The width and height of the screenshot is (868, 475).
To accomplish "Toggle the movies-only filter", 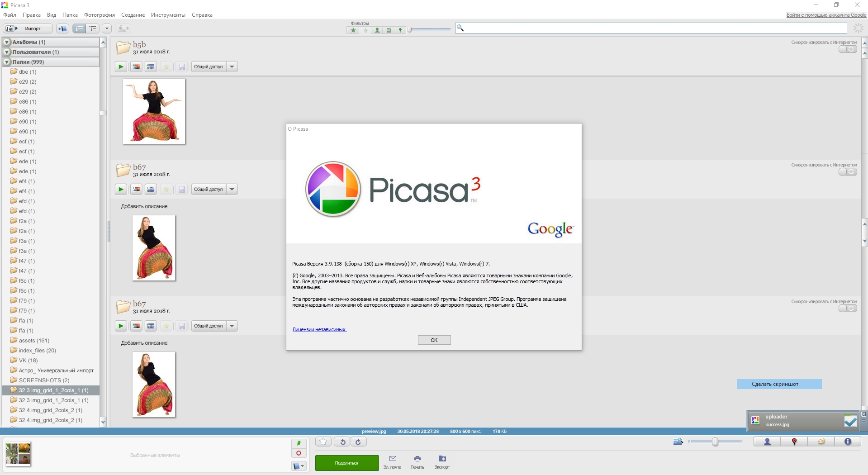I will click(x=389, y=30).
